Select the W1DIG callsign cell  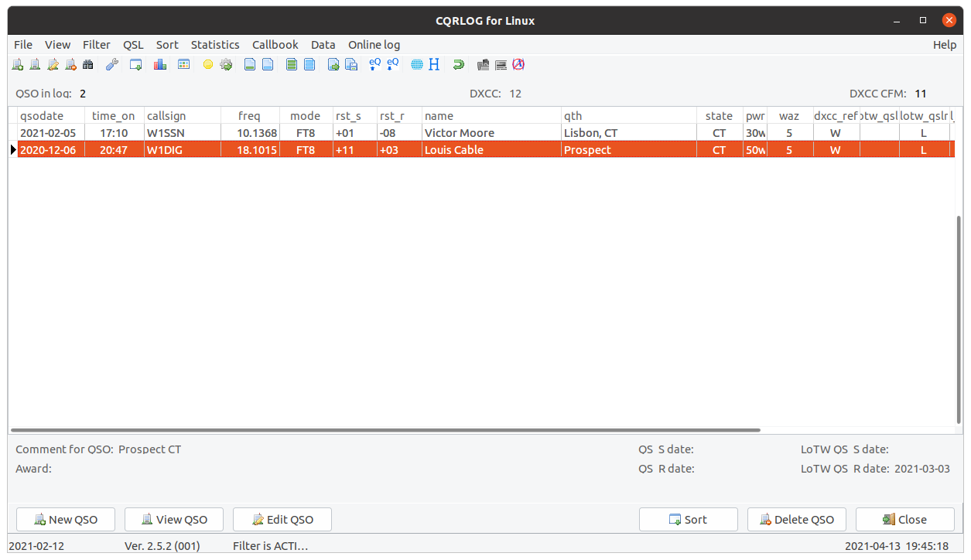tap(182, 150)
